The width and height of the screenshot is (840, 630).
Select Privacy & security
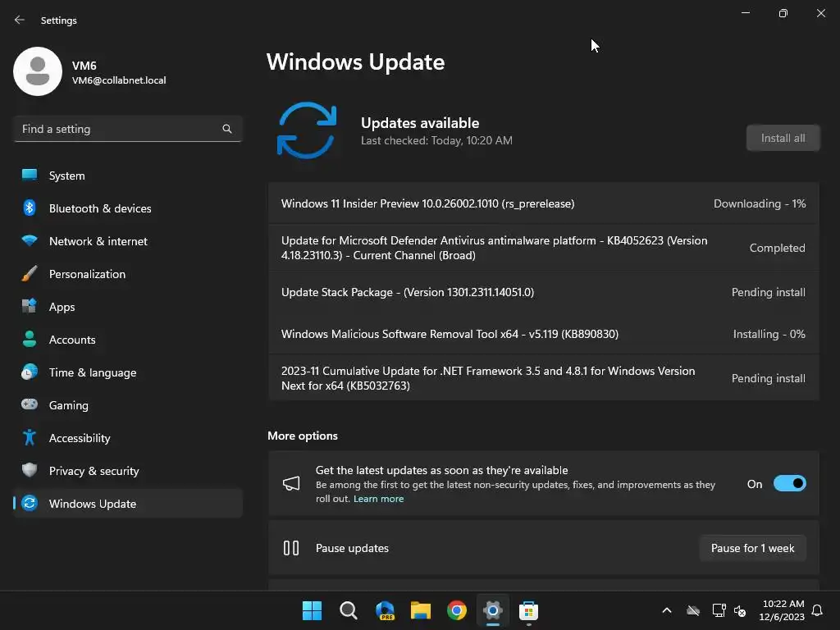pos(94,471)
